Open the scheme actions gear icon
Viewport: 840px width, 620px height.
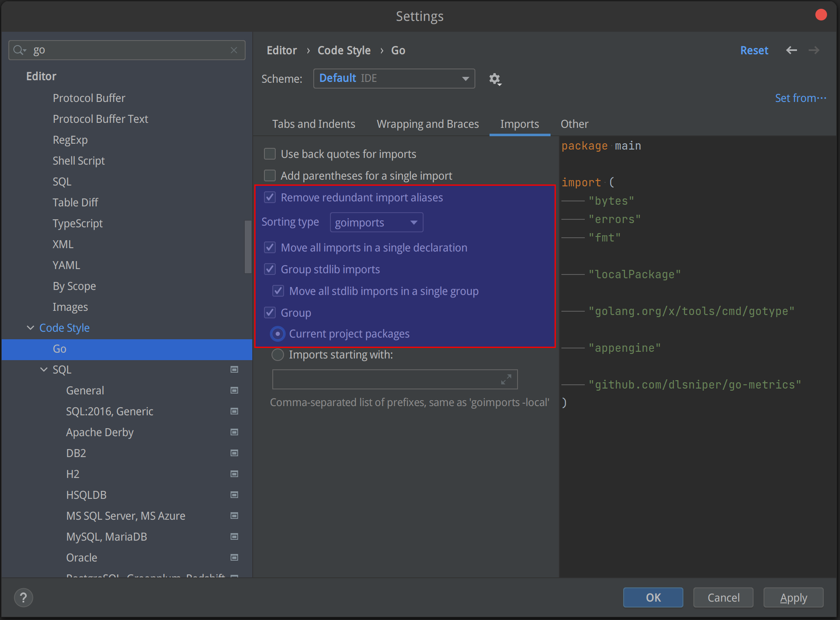click(x=495, y=79)
